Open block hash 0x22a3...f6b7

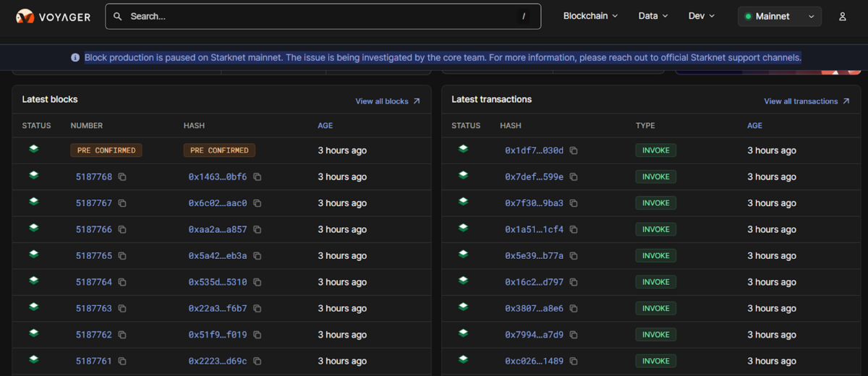coord(218,309)
